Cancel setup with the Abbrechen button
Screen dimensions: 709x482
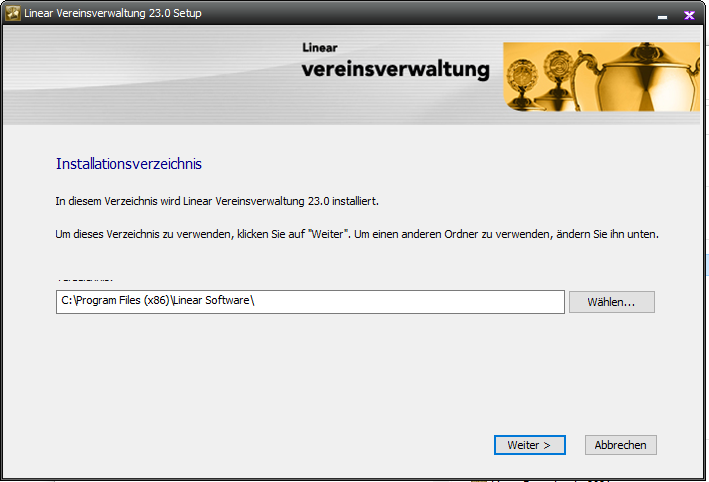click(x=620, y=445)
